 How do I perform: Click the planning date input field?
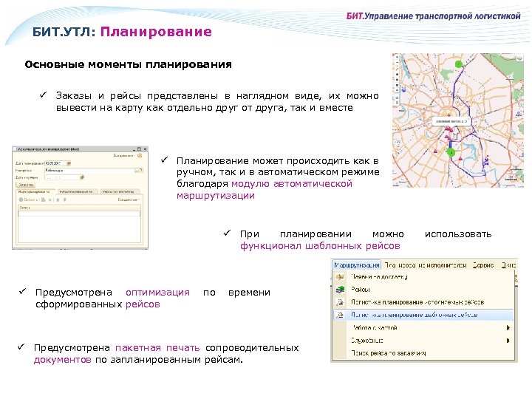tap(55, 163)
